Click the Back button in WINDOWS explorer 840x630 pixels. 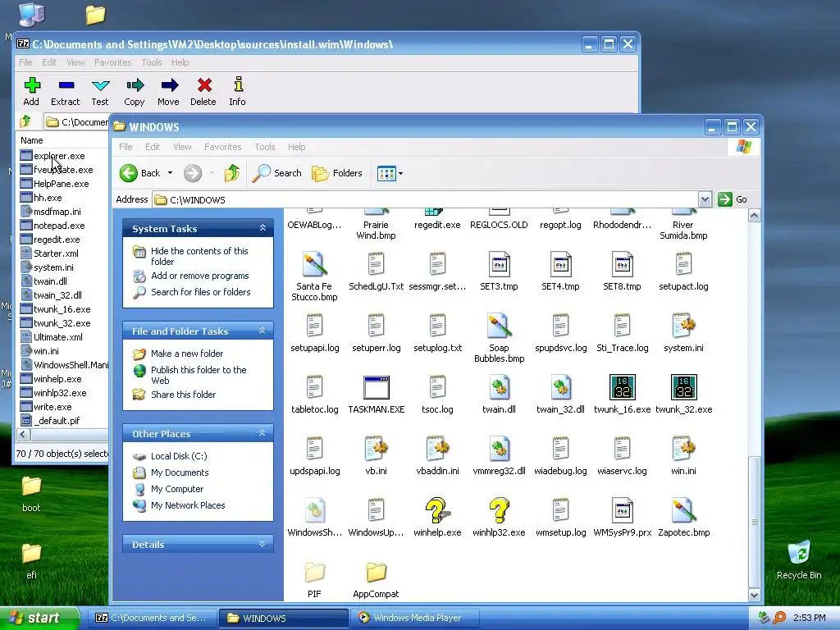139,173
